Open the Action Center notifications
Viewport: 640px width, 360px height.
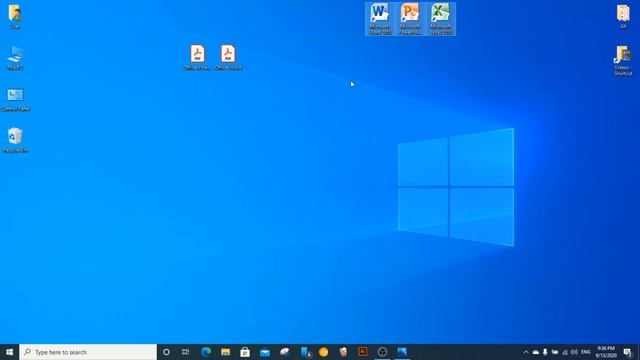627,352
